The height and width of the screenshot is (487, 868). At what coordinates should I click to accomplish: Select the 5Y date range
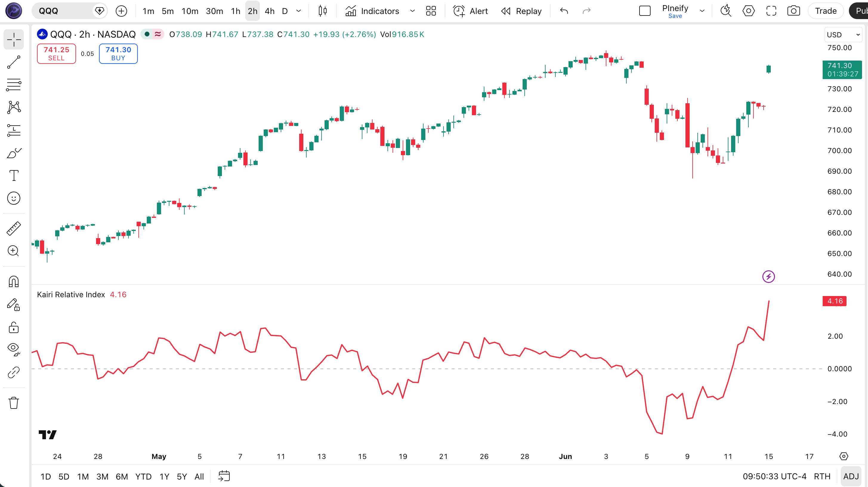pyautogui.click(x=182, y=477)
